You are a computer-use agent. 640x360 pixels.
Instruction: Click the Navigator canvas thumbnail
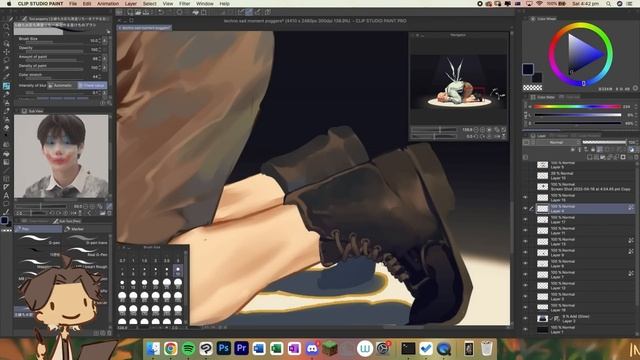[x=459, y=82]
